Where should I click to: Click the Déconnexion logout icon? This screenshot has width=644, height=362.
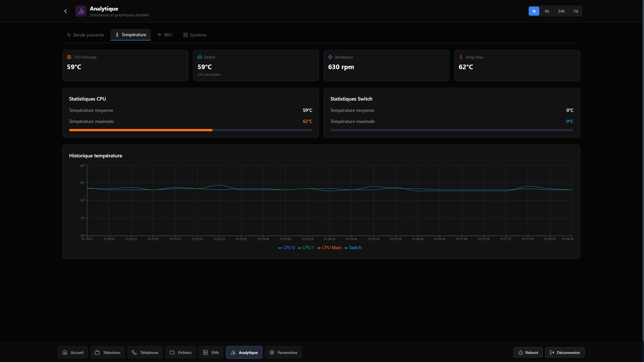tap(552, 352)
